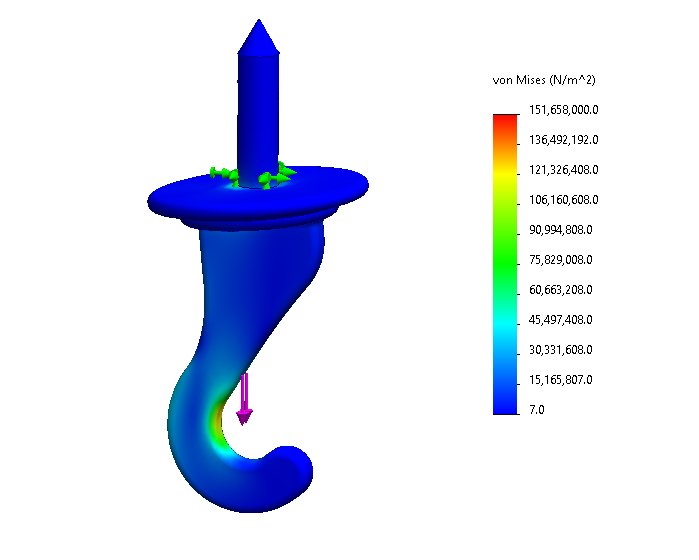Click the cone-shaped tip of the shank
Image resolution: width=699 pixels, height=560 pixels.
click(259, 37)
